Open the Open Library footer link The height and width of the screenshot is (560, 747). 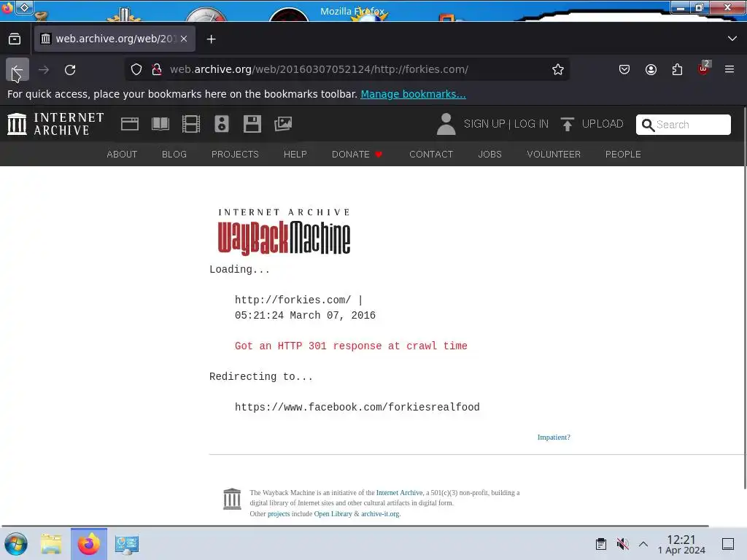click(x=333, y=514)
